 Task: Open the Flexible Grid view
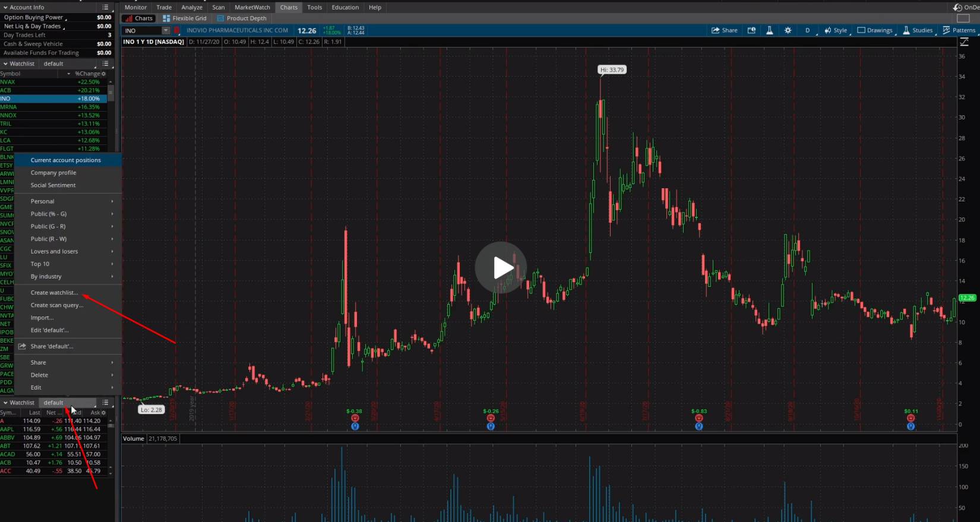(x=185, y=18)
